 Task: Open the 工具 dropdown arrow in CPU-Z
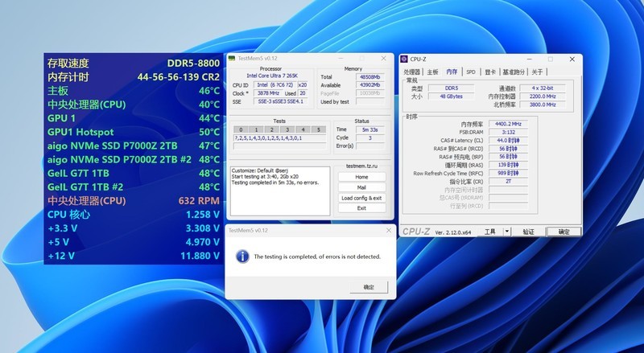pos(507,232)
